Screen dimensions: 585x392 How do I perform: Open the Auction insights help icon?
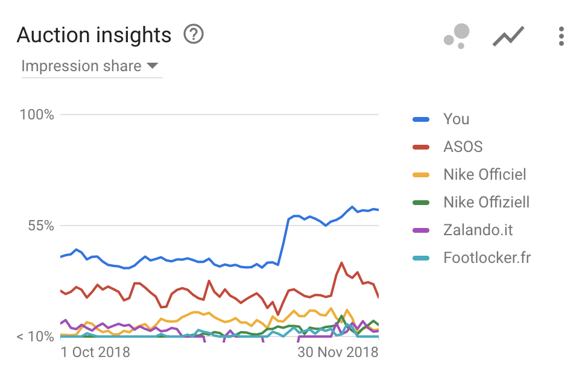tap(194, 34)
